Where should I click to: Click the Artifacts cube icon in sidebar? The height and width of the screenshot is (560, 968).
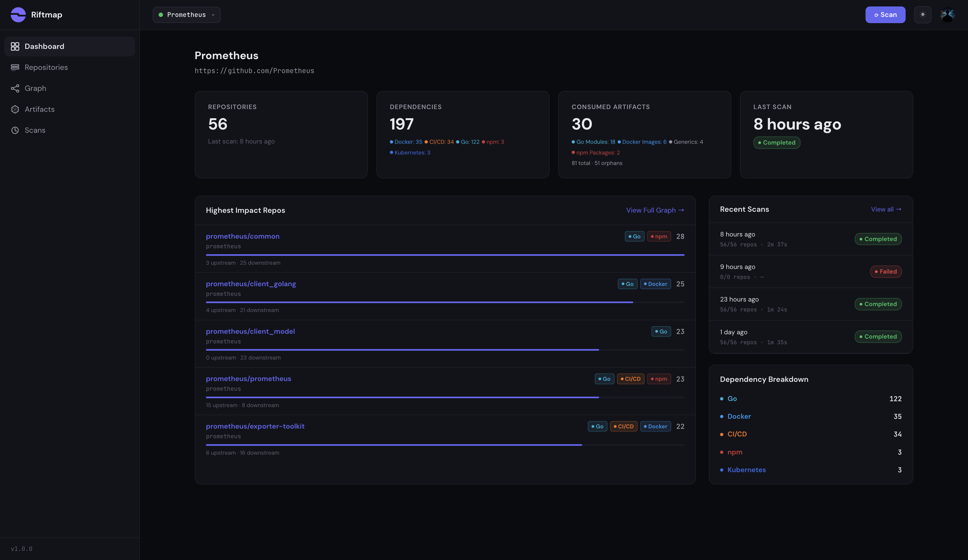tap(15, 109)
